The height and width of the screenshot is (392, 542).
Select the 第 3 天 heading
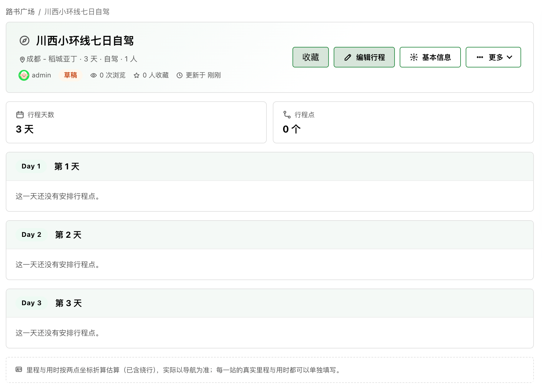[68, 303]
